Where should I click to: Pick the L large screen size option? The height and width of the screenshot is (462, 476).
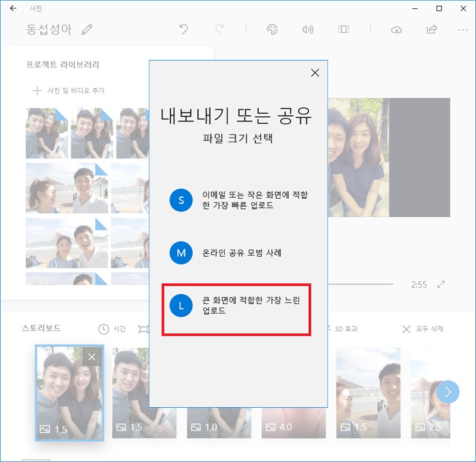180,306
